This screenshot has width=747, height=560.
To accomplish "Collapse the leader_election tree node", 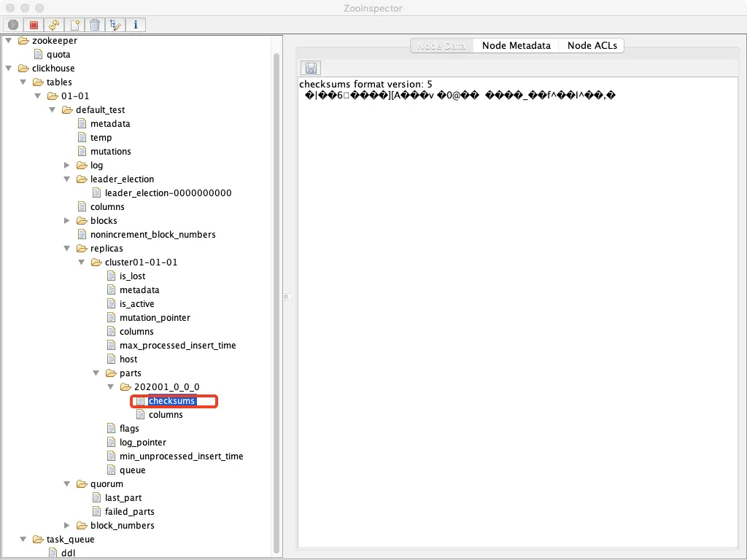I will coord(66,179).
